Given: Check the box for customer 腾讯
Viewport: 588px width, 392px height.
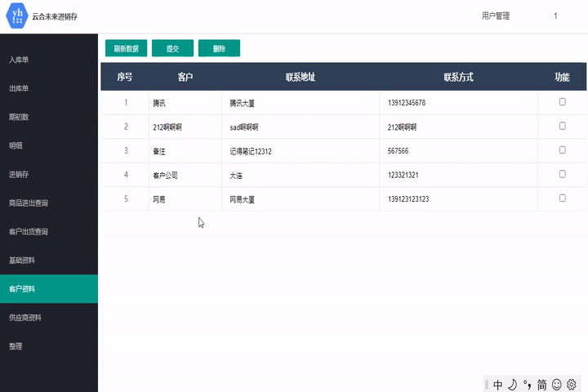Looking at the screenshot, I should (x=562, y=102).
